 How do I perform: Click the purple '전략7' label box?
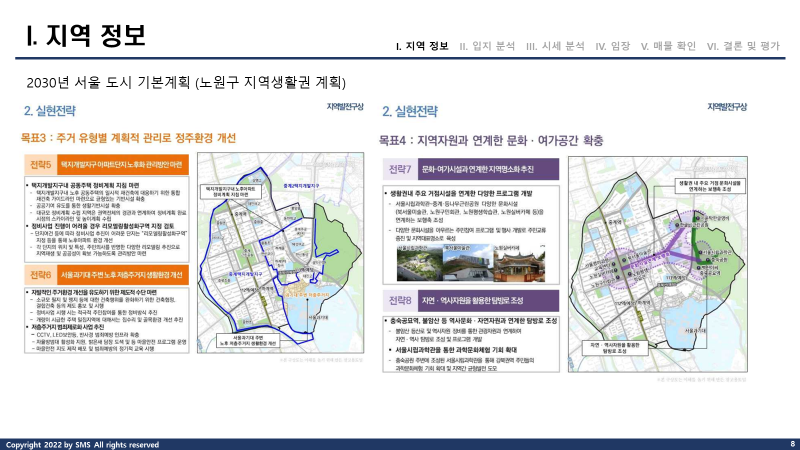point(400,169)
